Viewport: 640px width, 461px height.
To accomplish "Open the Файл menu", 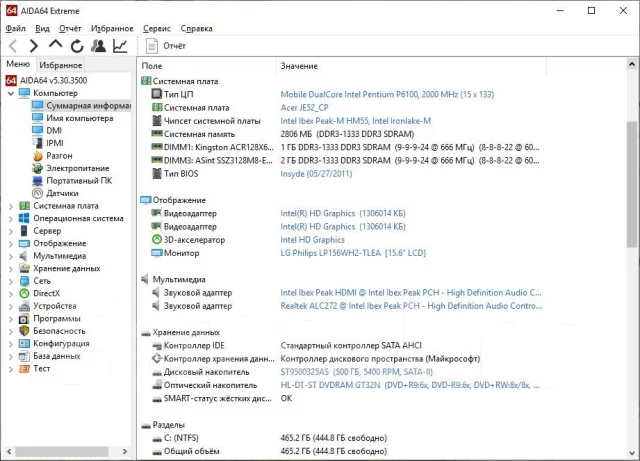I will coord(16,28).
